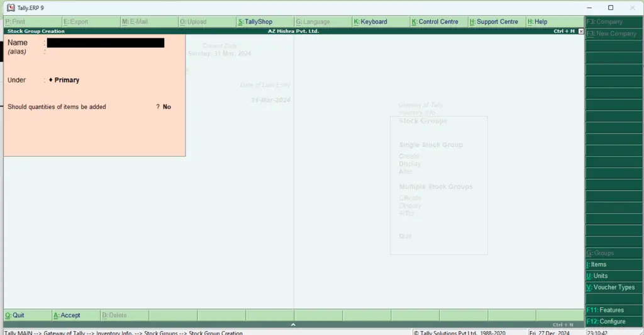
Task: Click the Export option in top bar
Action: click(x=91, y=22)
